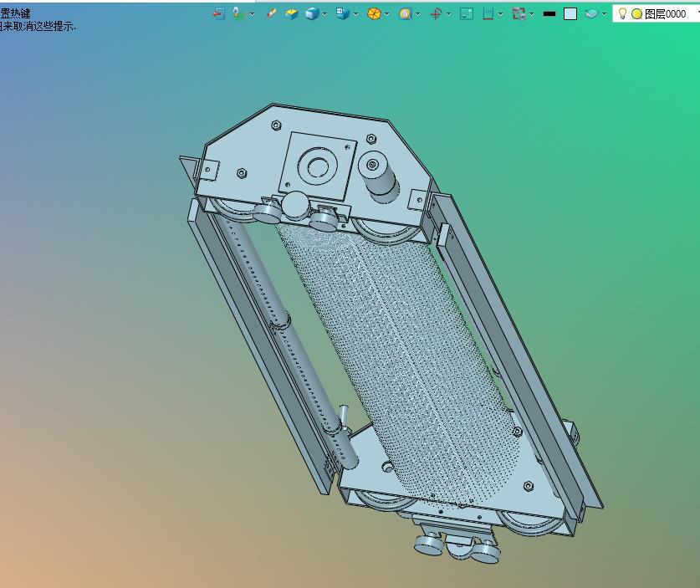Open the view orientation cube dropdown
The width and height of the screenshot is (700, 588).
[355, 14]
